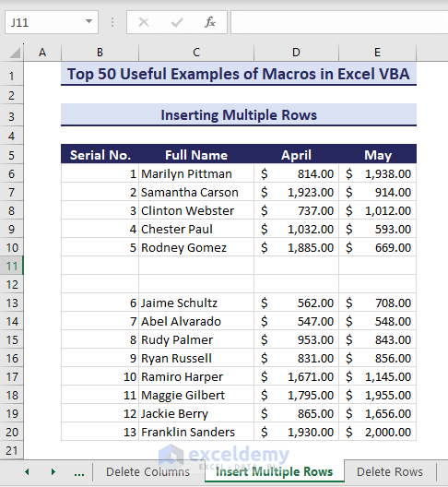This screenshot has width=448, height=487.
Task: Click the hidden sheets ellipsis button
Action: coord(79,473)
